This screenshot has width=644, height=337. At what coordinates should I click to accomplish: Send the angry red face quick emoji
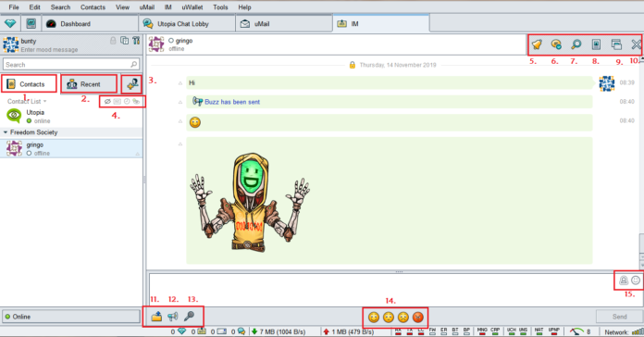tap(417, 318)
